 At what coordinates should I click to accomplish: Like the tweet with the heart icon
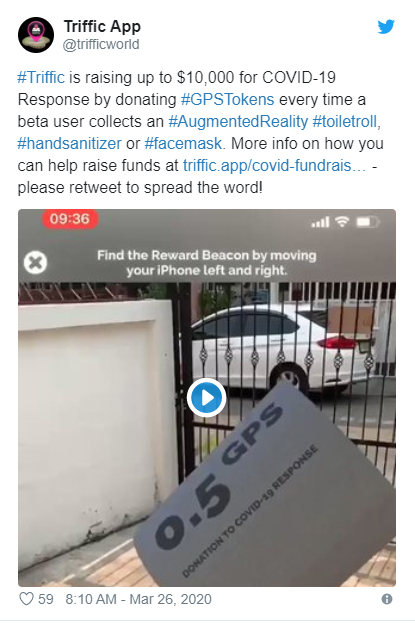pos(26,599)
